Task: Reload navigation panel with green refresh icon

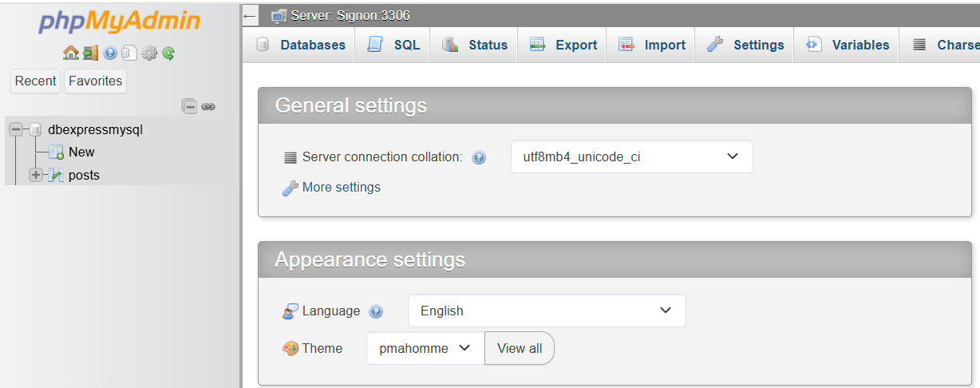Action: [x=168, y=53]
